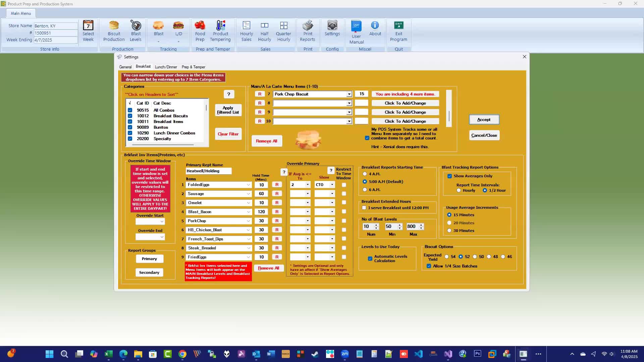Open the User Manual
Viewport: 644px width, 362px height.
coord(356,32)
